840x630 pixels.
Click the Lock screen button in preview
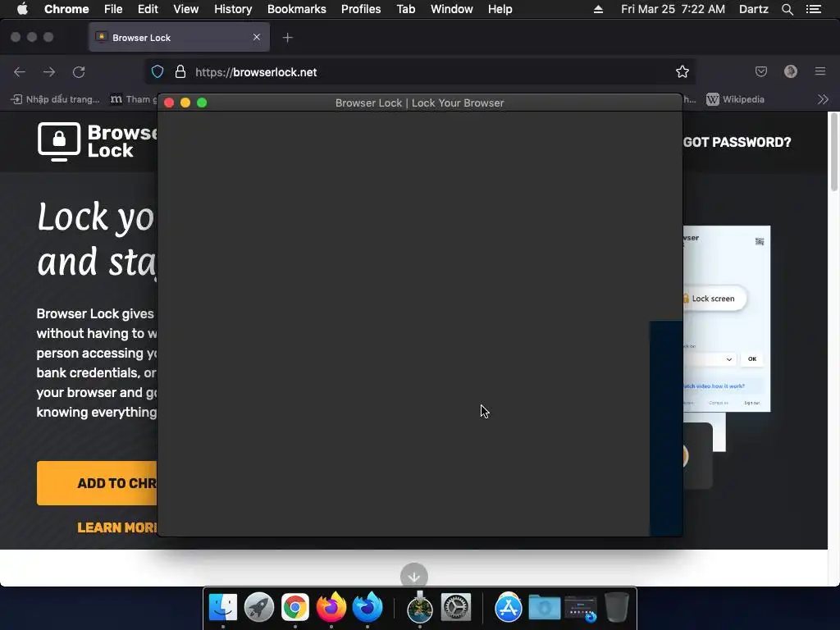tap(714, 299)
